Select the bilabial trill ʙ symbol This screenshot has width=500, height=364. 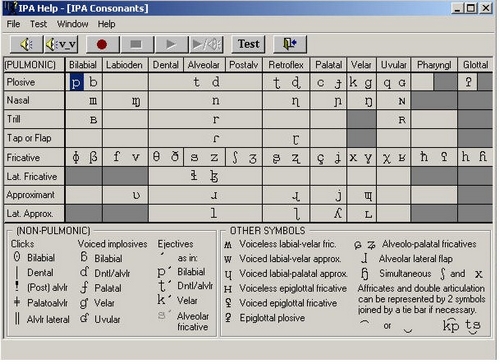click(x=94, y=120)
